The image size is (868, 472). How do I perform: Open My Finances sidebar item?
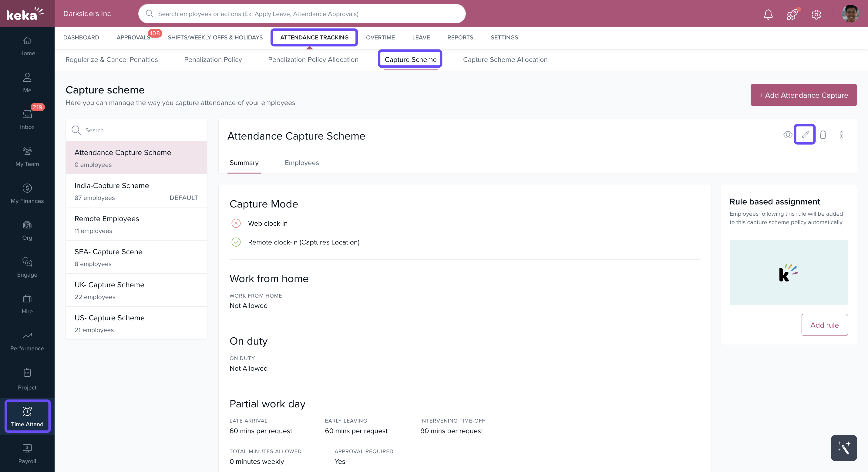(27, 194)
